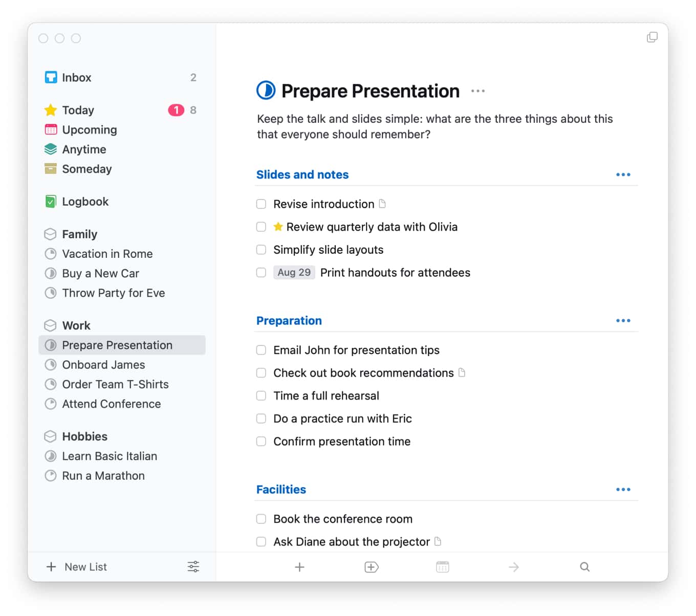
Task: Click the plus icon to add a to-do
Action: 300,567
